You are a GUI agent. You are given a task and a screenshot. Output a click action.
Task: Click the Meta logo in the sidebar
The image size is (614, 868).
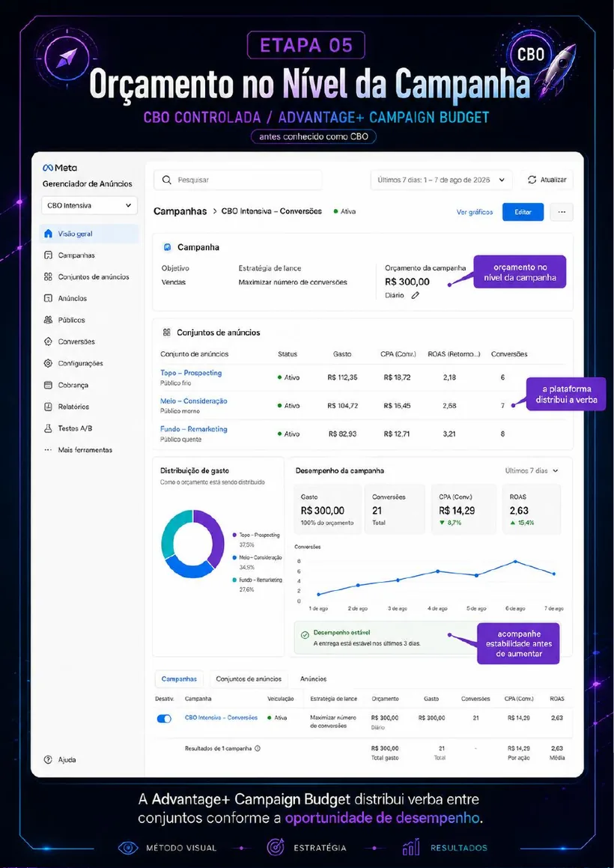click(x=60, y=169)
